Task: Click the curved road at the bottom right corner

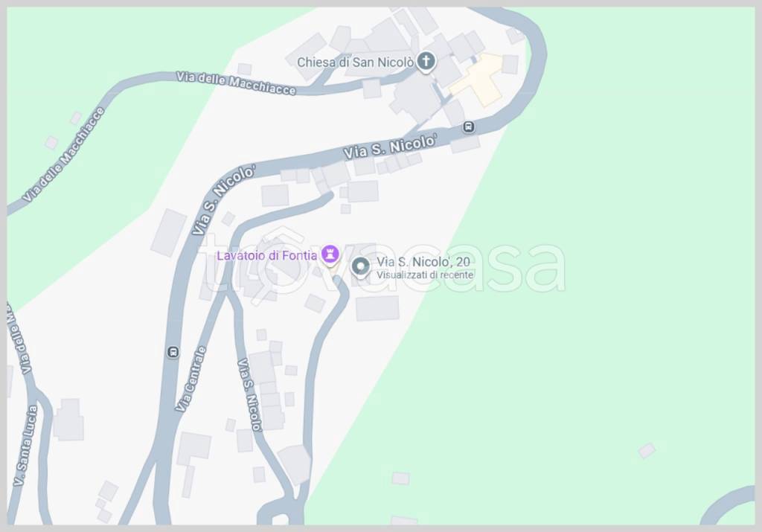Action: (728, 506)
